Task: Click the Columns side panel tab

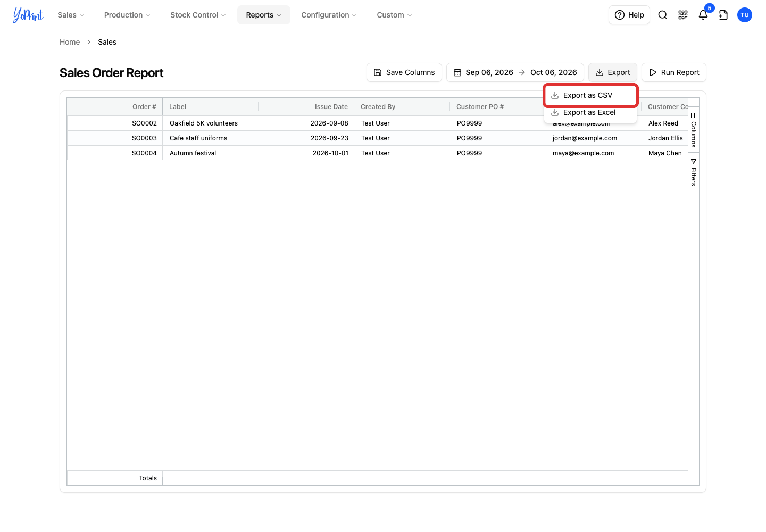Action: click(694, 130)
